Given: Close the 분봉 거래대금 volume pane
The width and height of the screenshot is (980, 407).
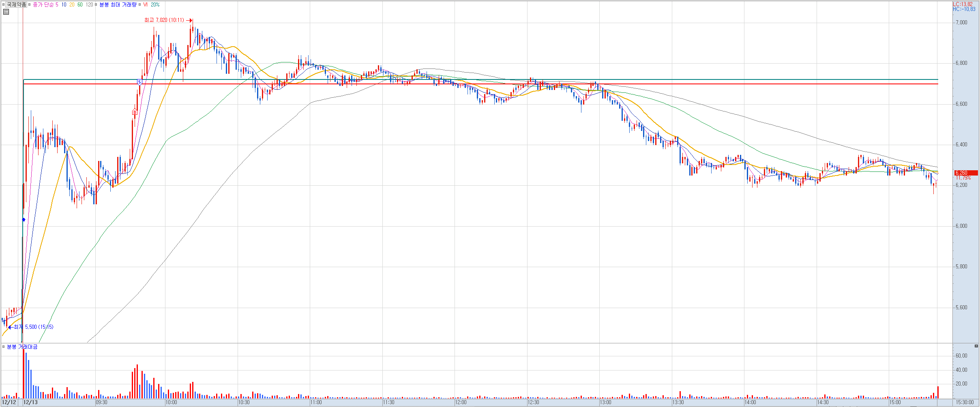Looking at the screenshot, I should [x=976, y=346].
